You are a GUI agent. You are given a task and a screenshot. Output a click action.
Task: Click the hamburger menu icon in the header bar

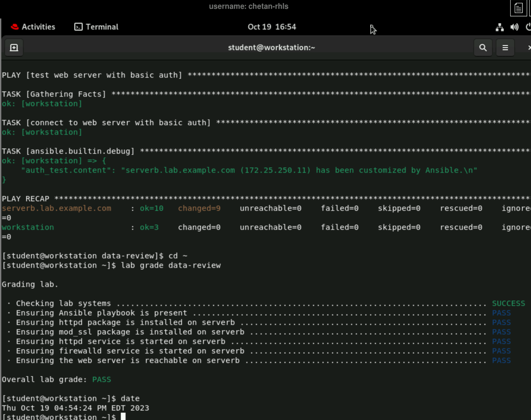[505, 47]
